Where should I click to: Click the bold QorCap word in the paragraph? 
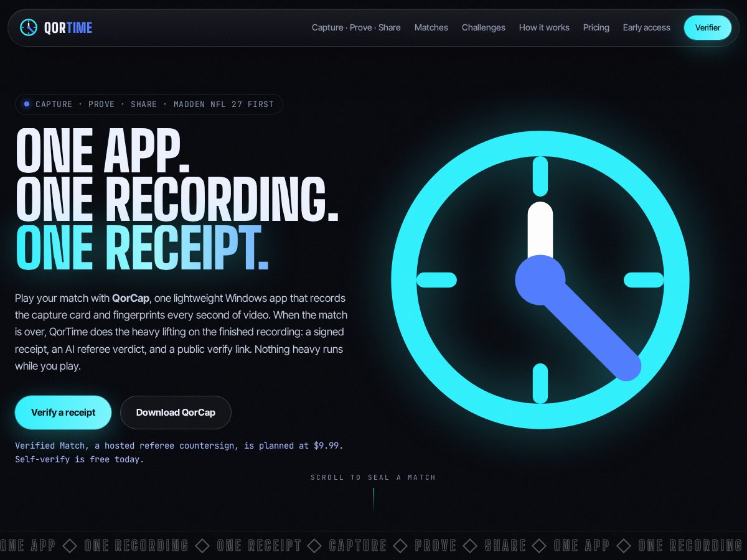click(x=131, y=298)
